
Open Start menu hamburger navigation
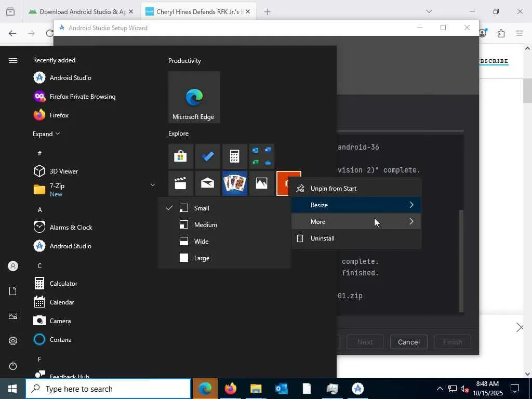point(13,60)
